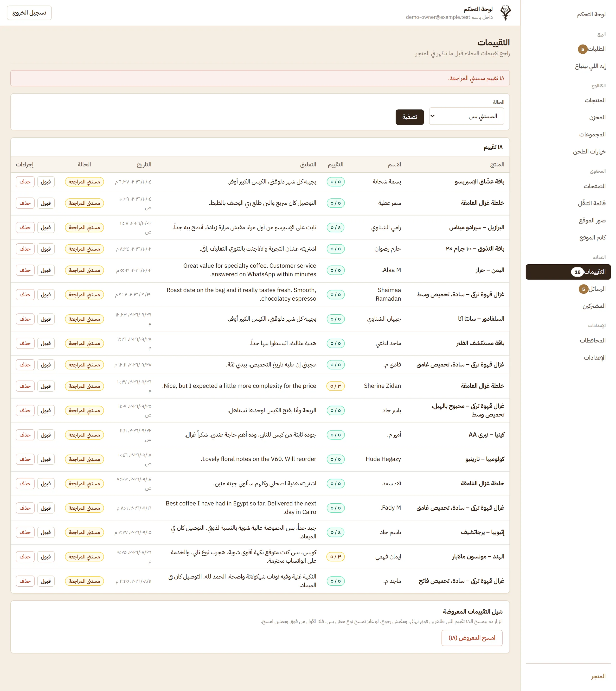Image resolution: width=616 pixels, height=691 pixels.
Task: Delete حازم رضوان's review
Action: pos(25,249)
